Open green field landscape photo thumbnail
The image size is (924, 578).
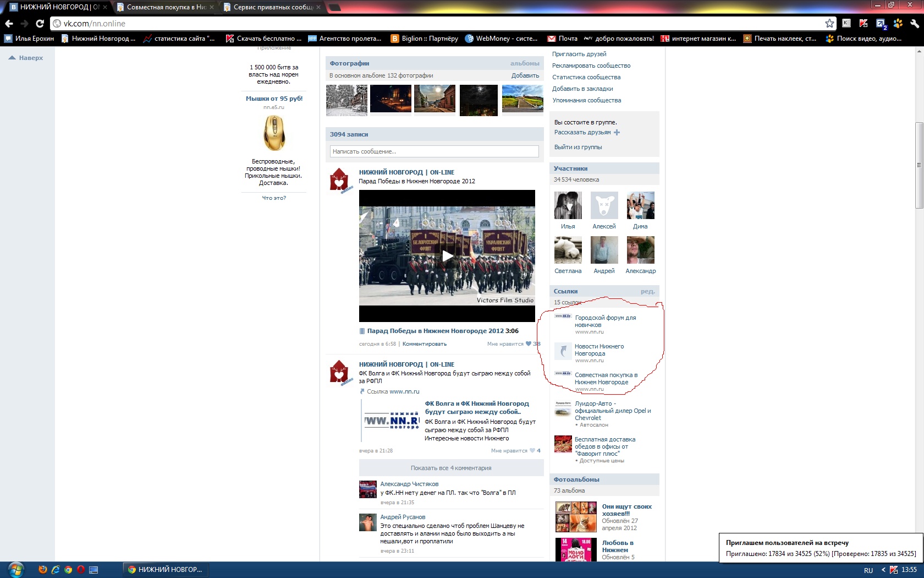[522, 99]
